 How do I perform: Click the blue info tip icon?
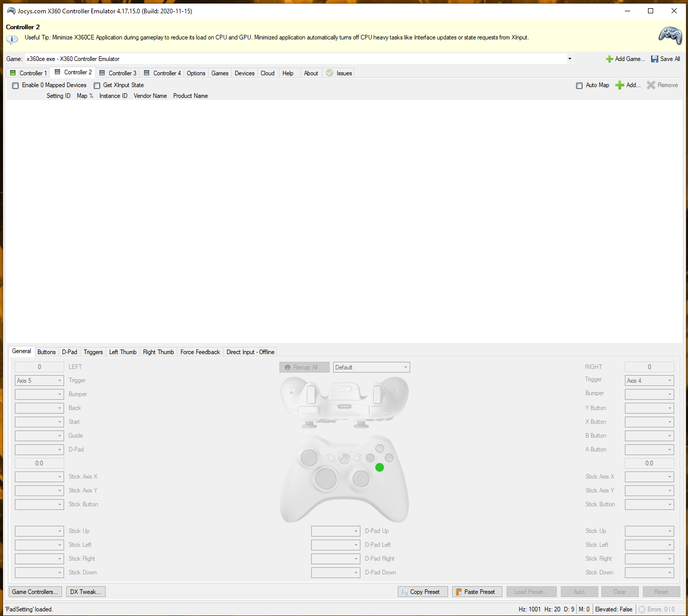(12, 39)
